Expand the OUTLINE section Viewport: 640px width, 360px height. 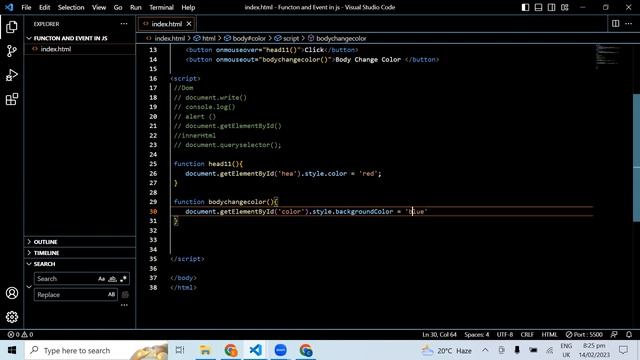pos(80,242)
